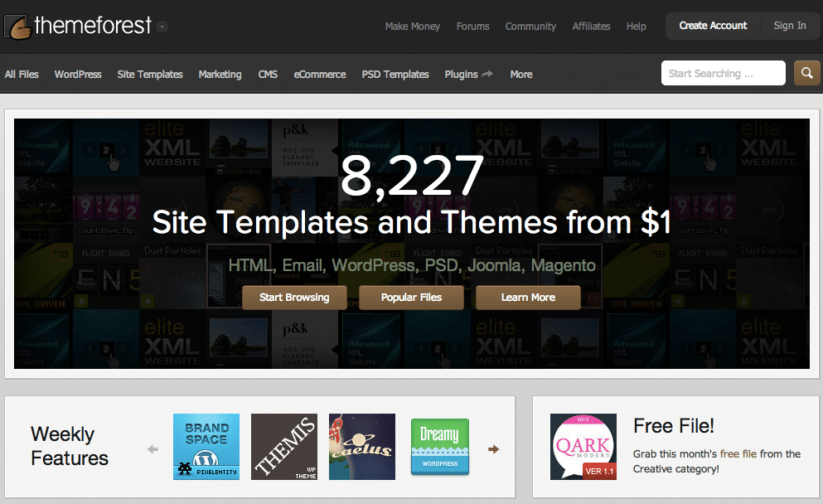
Task: Expand the More categories menu
Action: point(521,75)
